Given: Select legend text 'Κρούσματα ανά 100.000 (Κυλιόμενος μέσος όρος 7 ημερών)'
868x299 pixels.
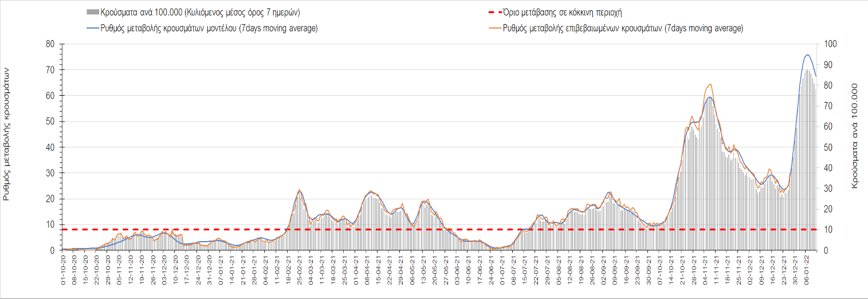Looking at the screenshot, I should [x=200, y=12].
